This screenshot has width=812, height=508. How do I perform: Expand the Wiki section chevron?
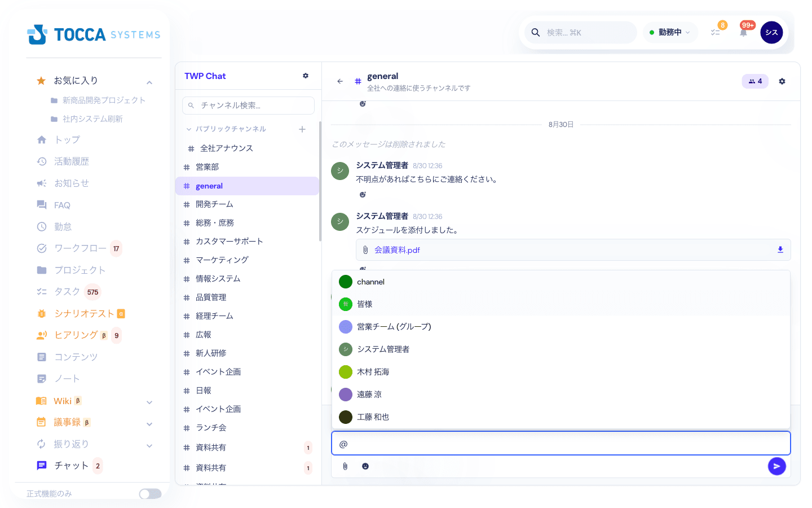coord(149,402)
